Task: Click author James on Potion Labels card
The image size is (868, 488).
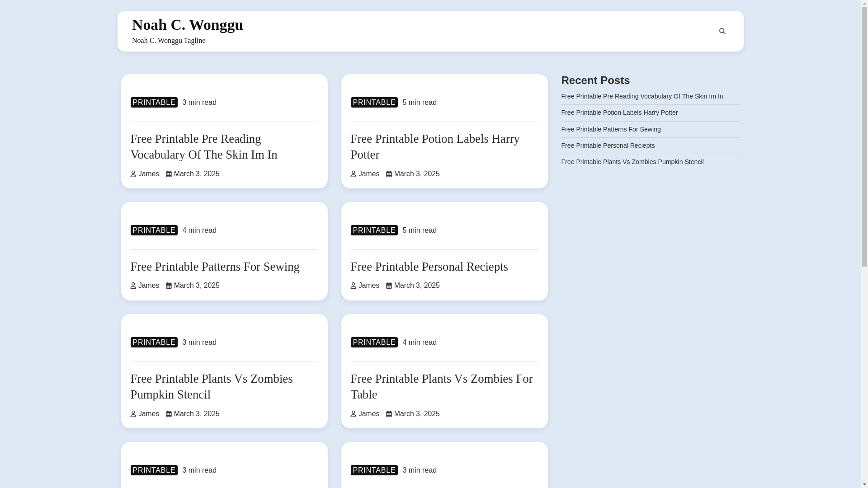Action: 368,174
